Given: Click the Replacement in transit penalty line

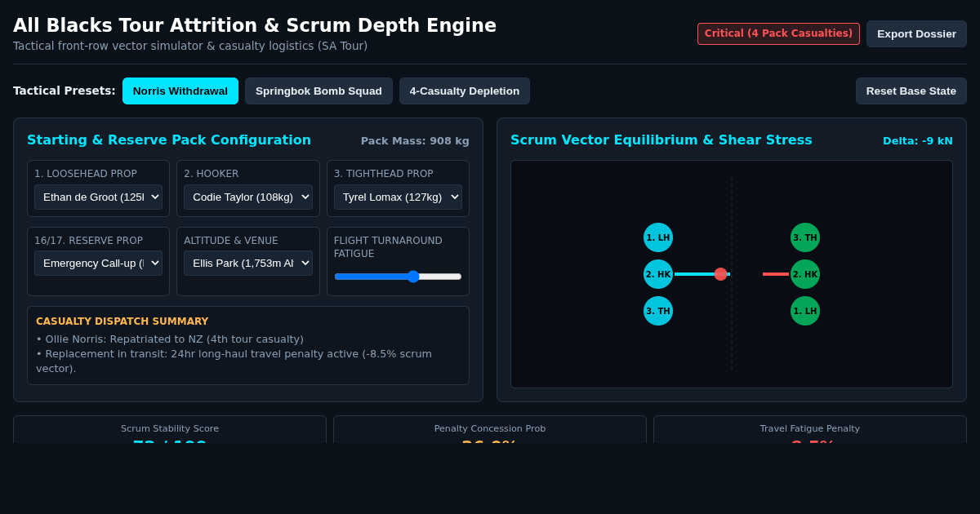Looking at the screenshot, I should point(234,361).
